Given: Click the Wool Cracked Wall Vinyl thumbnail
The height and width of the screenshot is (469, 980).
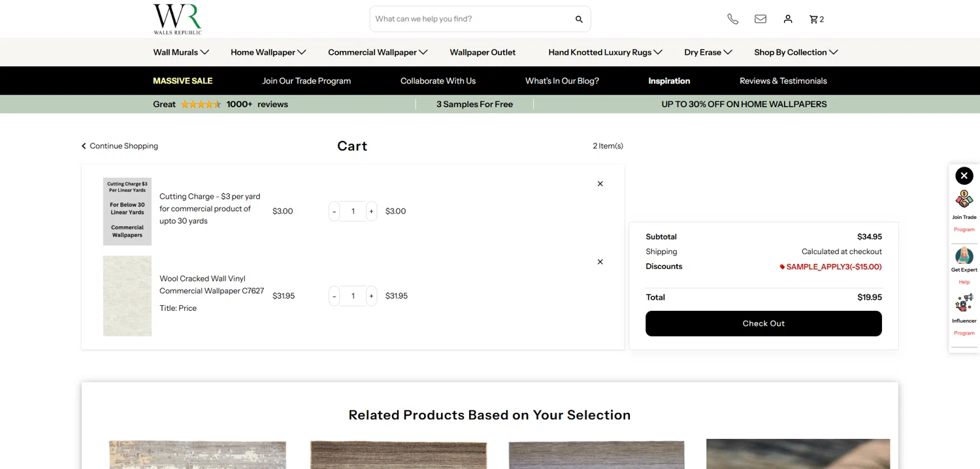Looking at the screenshot, I should click(x=127, y=296).
